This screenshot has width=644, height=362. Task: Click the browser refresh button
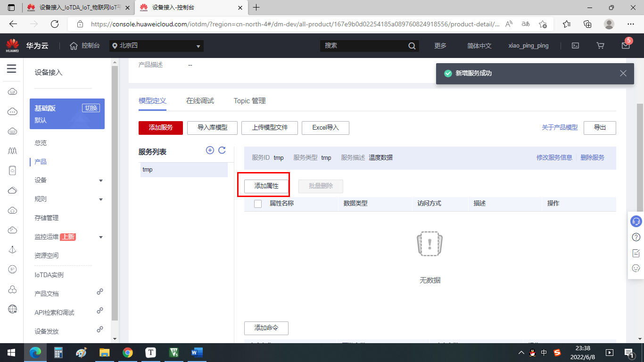[x=55, y=24]
